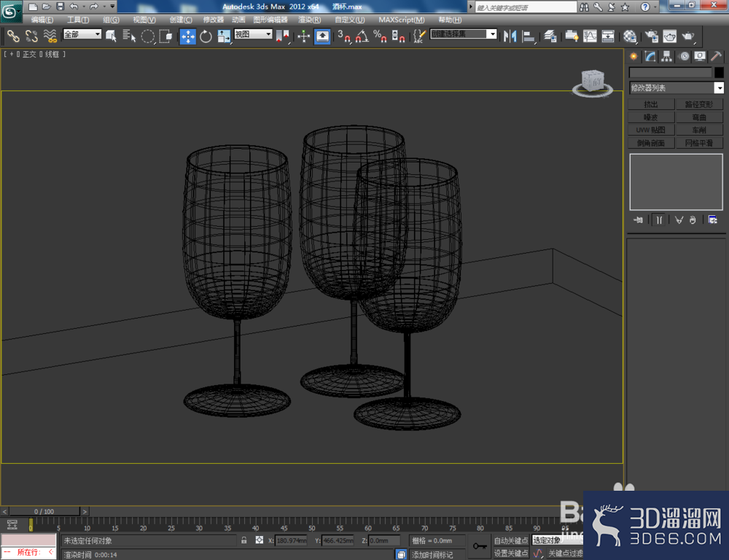Image resolution: width=729 pixels, height=560 pixels.
Task: Open the 编辑(E) menu
Action: tap(42, 20)
